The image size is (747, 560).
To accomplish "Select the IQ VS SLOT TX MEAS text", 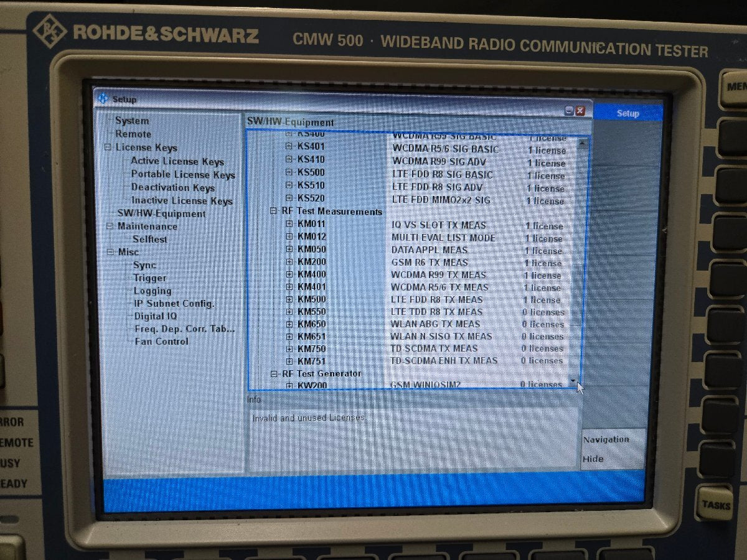I will pos(439,225).
